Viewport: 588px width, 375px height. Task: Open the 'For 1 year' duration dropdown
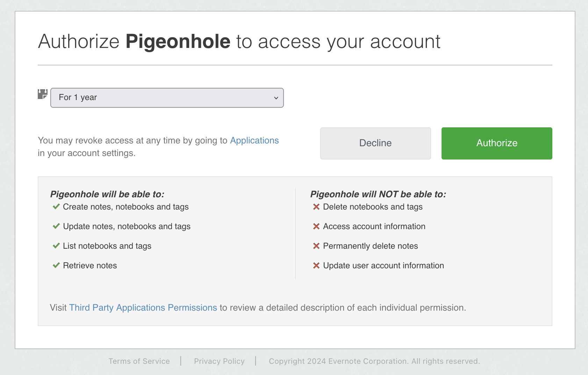(166, 98)
